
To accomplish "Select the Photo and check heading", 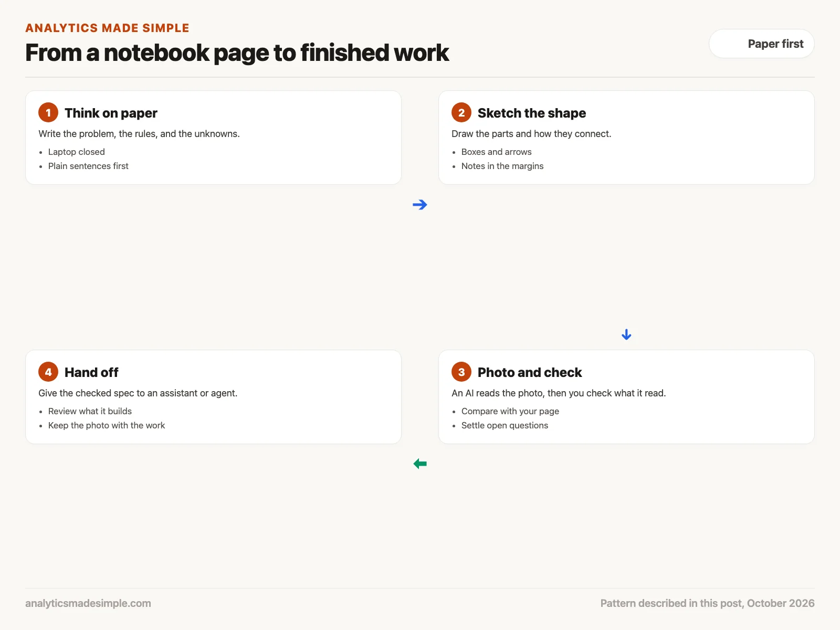I will click(530, 372).
